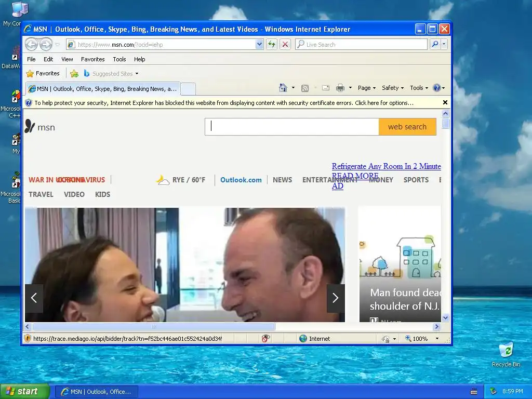
Task: Dismiss the security information bar
Action: [x=445, y=102]
